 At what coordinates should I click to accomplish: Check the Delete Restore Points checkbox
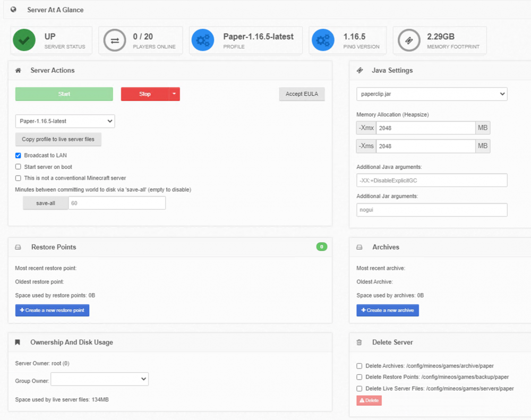coord(359,377)
